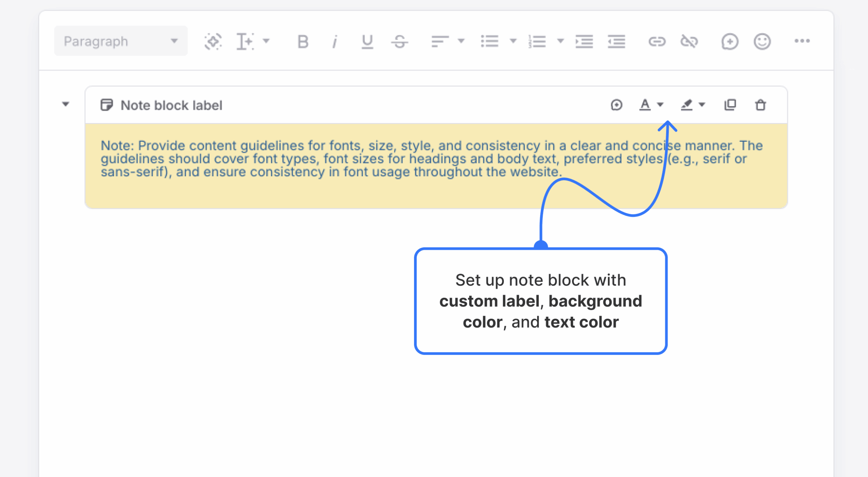Screen dimensions: 868x477
Task: Open the Paragraph style dropdown
Action: coord(120,41)
